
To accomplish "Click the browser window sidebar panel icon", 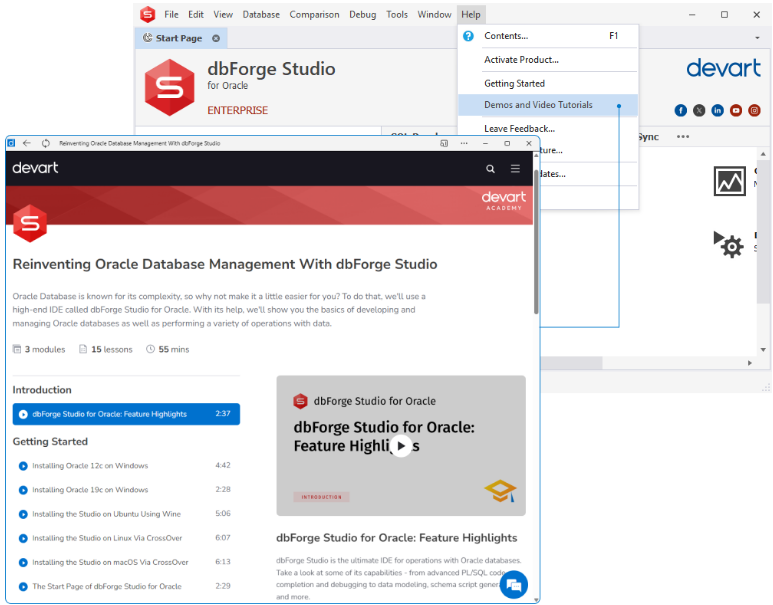I will 444,143.
